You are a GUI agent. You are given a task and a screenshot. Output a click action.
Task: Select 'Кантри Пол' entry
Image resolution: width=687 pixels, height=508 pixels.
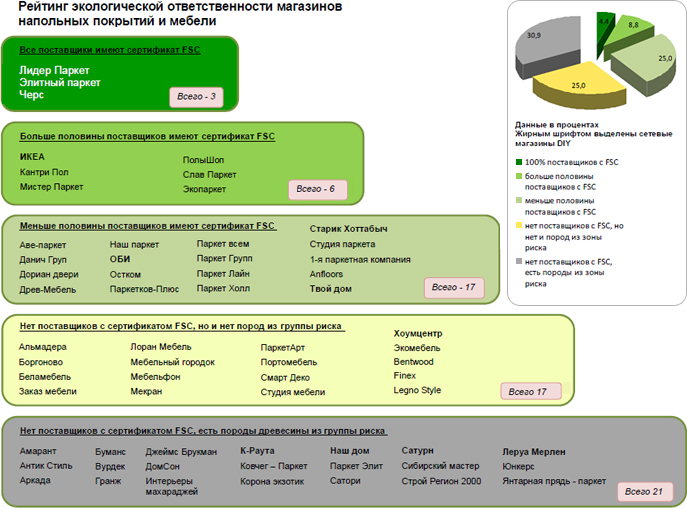pyautogui.click(x=44, y=172)
